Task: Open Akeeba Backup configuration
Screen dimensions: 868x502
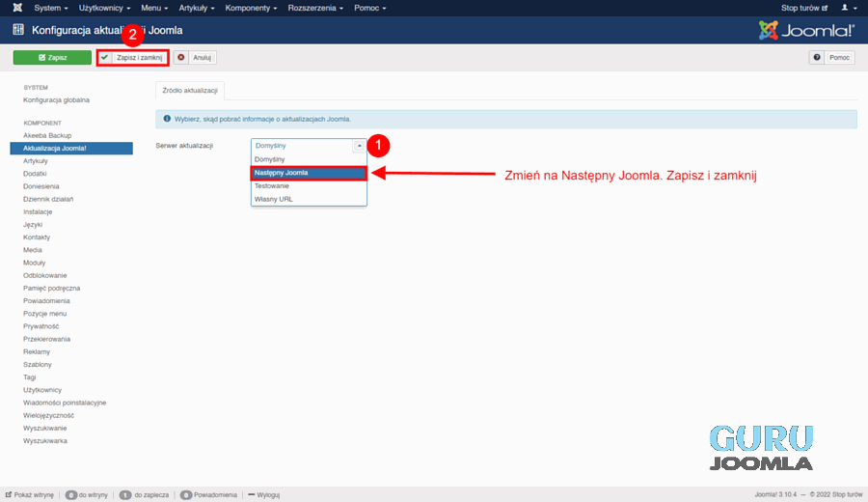Action: tap(47, 135)
